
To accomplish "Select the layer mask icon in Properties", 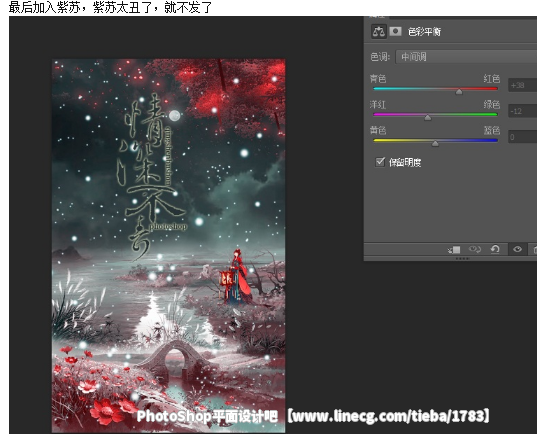I will pyautogui.click(x=395, y=32).
